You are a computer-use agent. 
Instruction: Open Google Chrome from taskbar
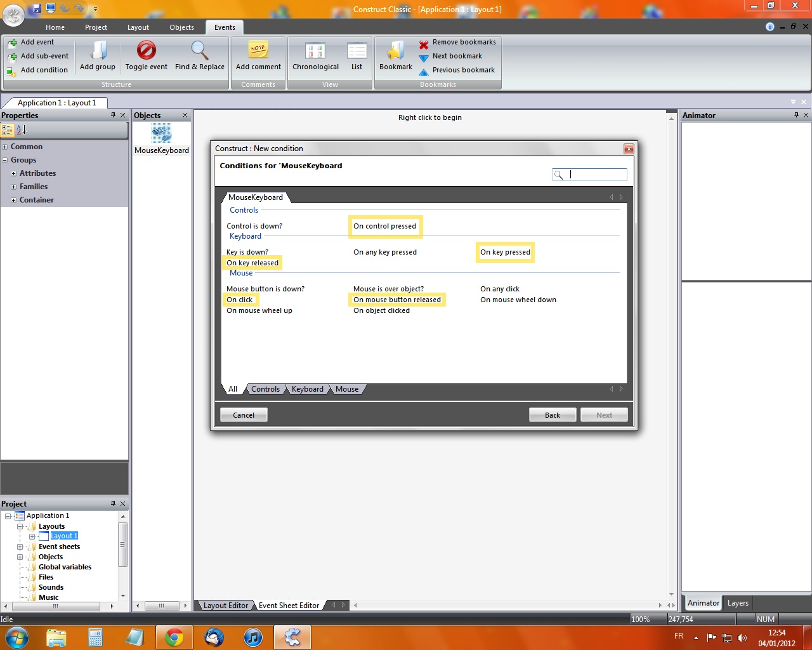point(174,637)
